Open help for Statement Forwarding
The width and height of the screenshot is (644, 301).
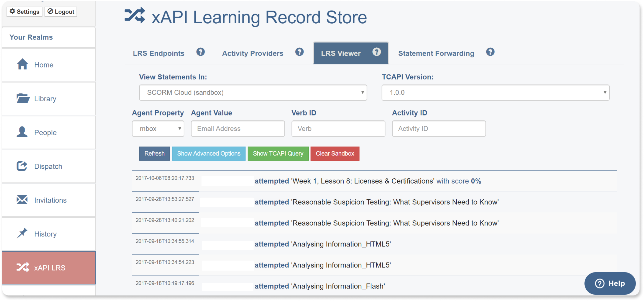(490, 52)
